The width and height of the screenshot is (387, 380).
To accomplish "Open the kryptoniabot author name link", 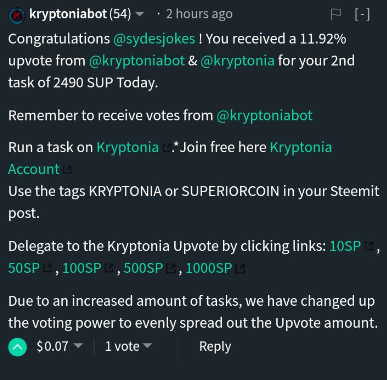I will (68, 14).
